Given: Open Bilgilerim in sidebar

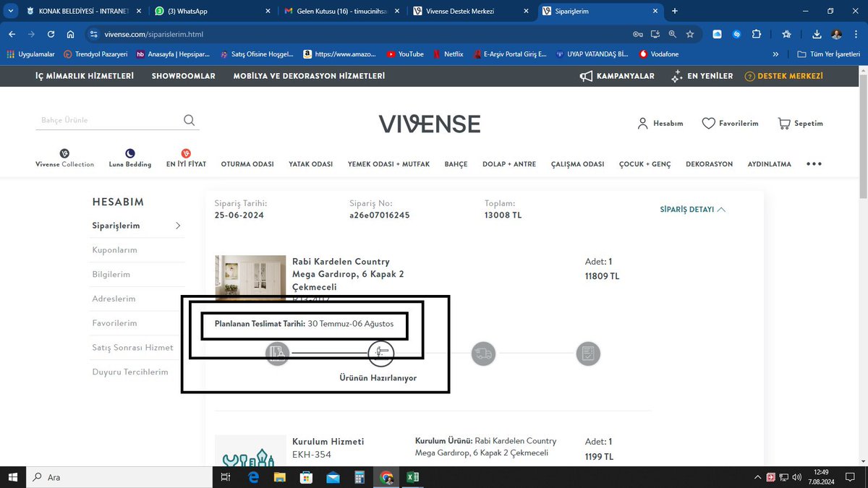Looking at the screenshot, I should 111,275.
